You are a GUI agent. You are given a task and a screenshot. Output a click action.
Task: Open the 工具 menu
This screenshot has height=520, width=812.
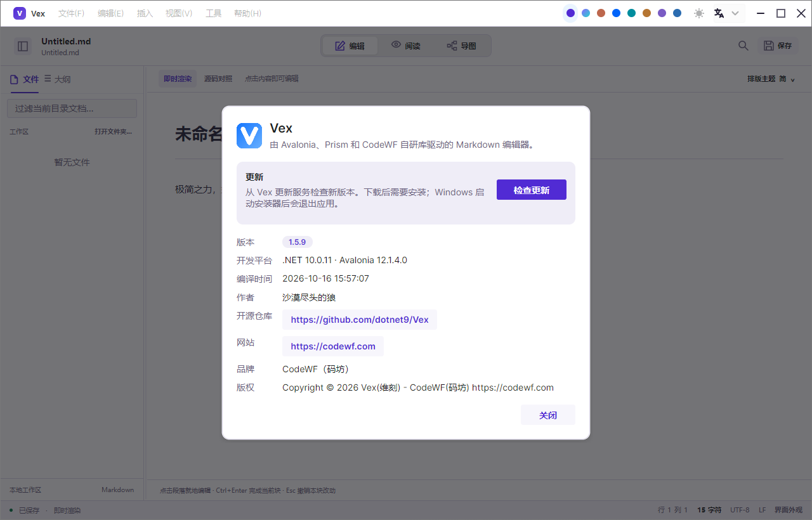click(x=214, y=13)
